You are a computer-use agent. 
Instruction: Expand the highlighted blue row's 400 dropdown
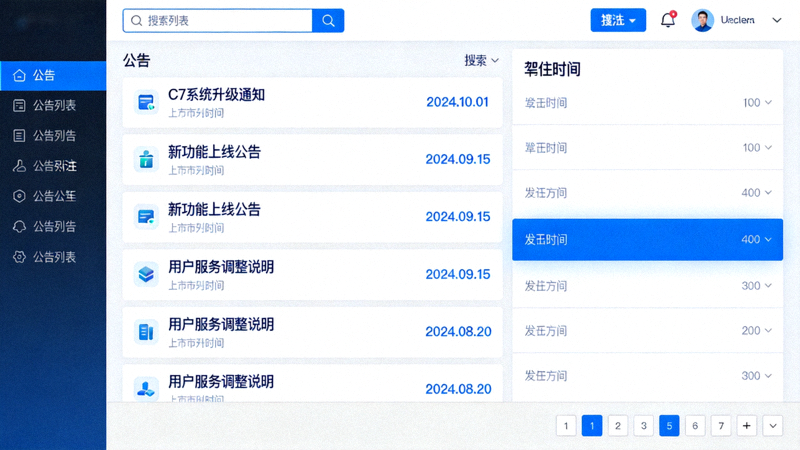click(757, 240)
